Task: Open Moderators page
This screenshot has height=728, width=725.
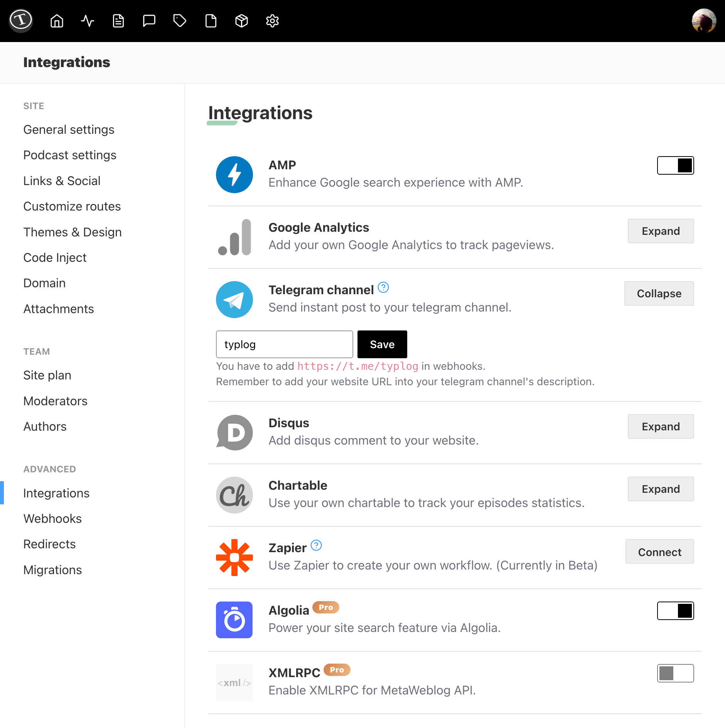Action: (x=56, y=401)
